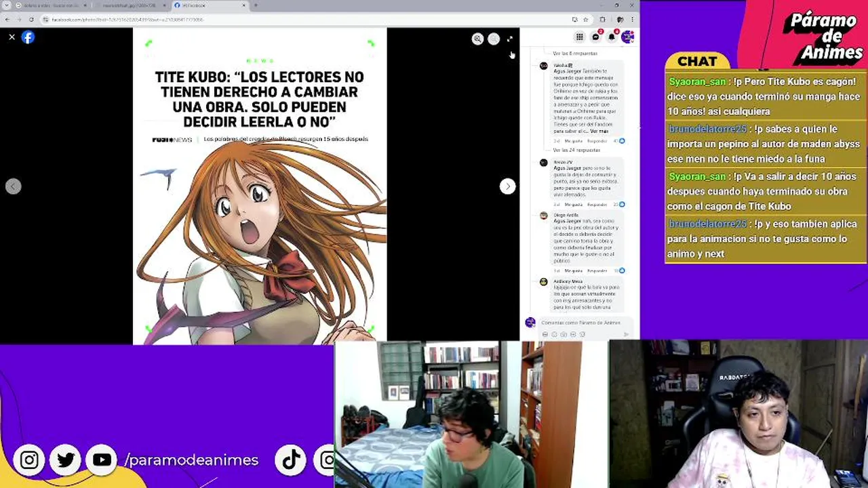
Task: Click Anthony Mesa's comment avatar
Action: 543,282
